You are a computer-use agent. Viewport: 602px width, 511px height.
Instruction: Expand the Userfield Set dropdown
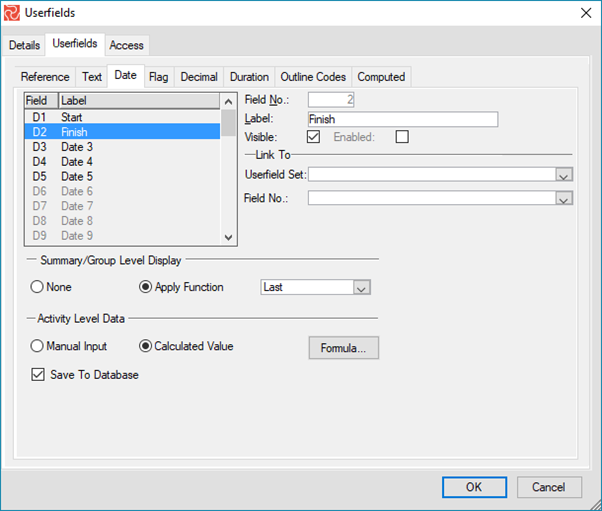pos(564,175)
